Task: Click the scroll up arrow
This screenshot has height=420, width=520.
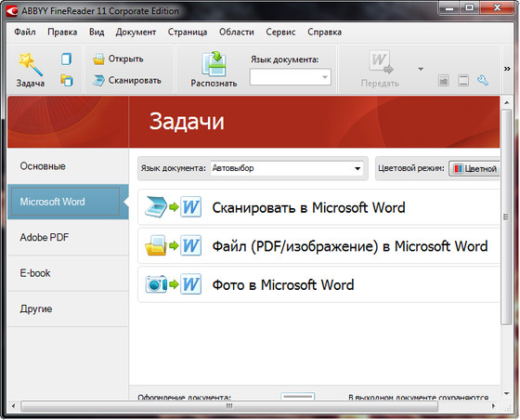Action: [x=506, y=103]
